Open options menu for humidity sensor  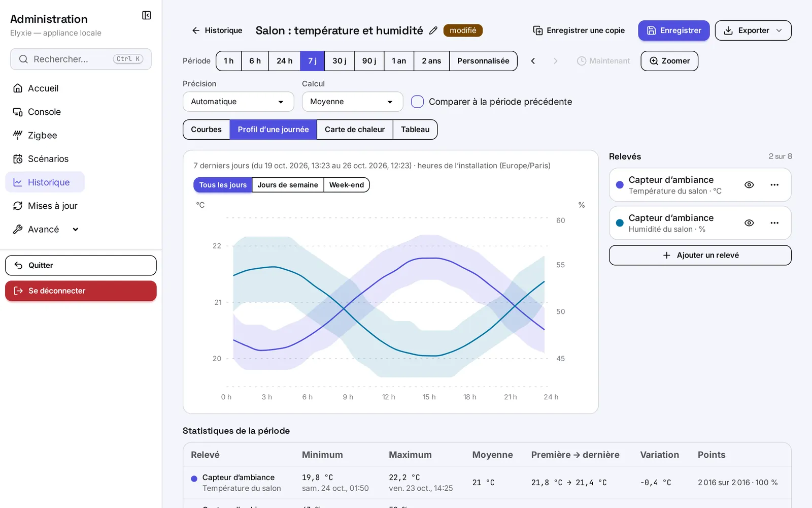coord(774,223)
